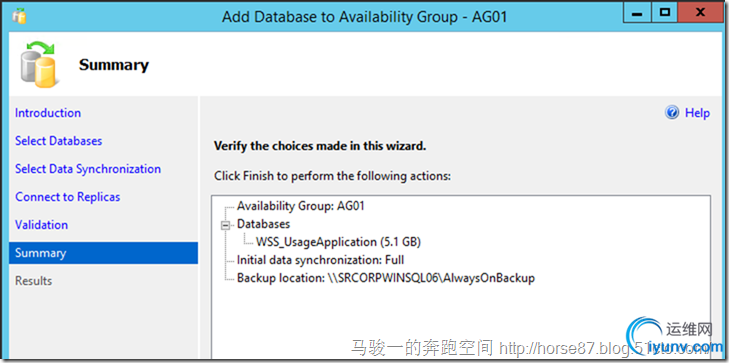Select WSS_UsageApplication (5.1 GB) entry
Image resolution: width=729 pixels, height=363 pixels.
[x=338, y=242]
